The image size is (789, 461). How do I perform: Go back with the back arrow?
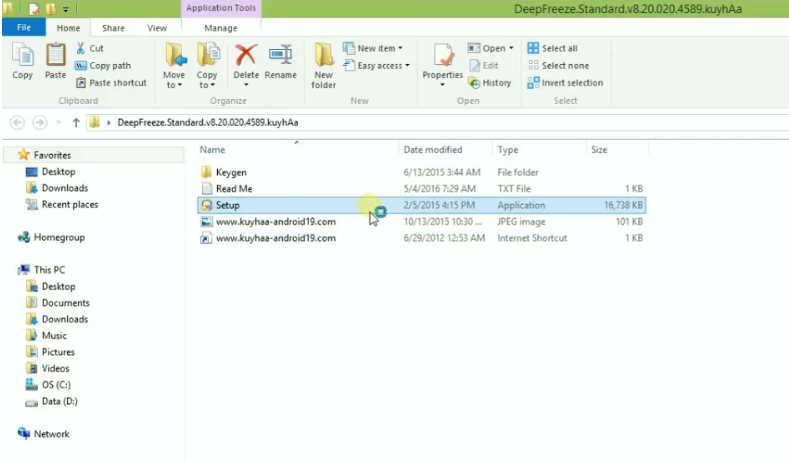[17, 122]
